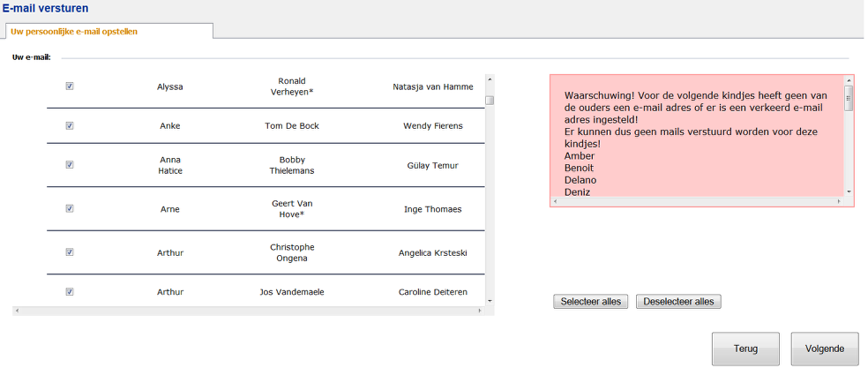Click the recipient list scroll up arrow
868x368 pixels.
click(490, 79)
